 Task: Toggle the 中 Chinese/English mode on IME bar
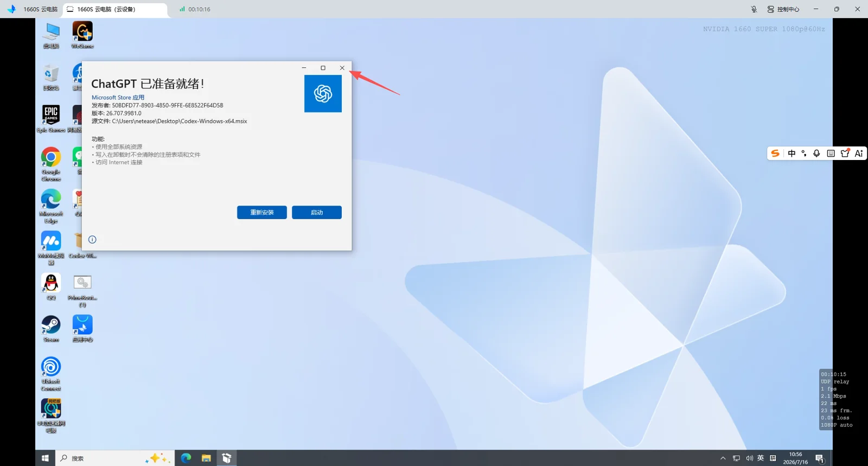792,154
